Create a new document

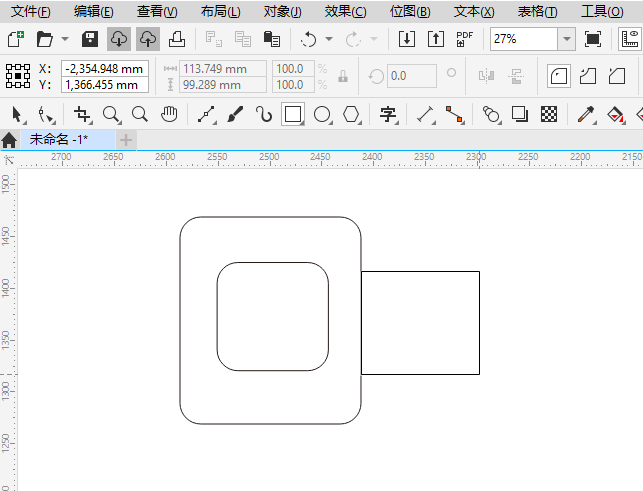16,39
